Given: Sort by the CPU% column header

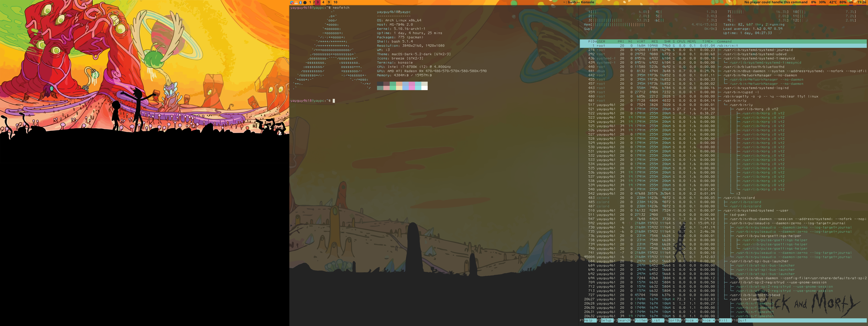Looking at the screenshot, I should click(681, 42).
